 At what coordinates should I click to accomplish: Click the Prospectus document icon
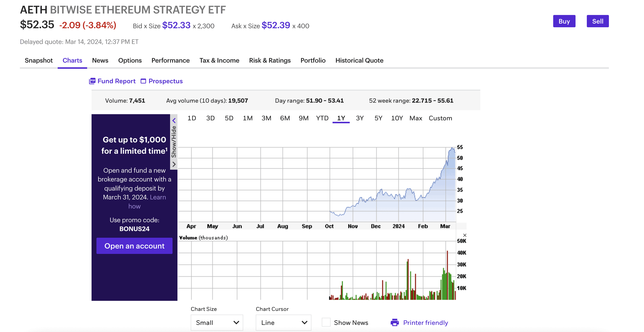click(x=143, y=81)
